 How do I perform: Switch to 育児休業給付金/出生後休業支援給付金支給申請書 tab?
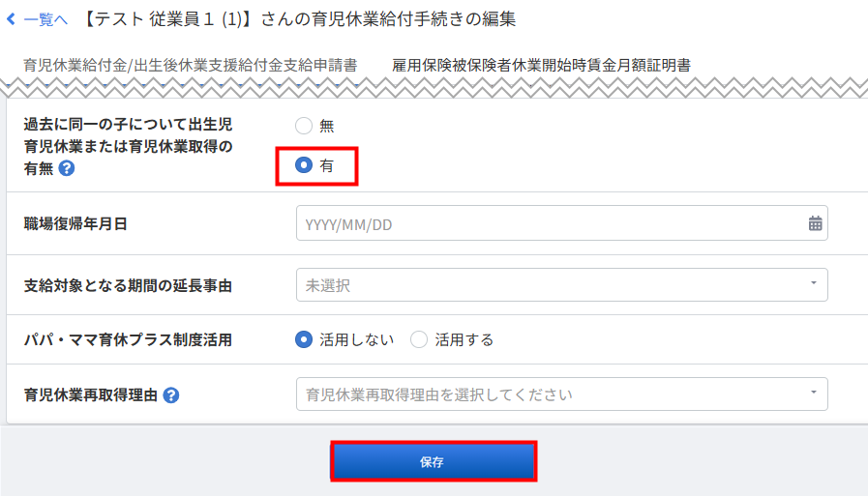(190, 65)
